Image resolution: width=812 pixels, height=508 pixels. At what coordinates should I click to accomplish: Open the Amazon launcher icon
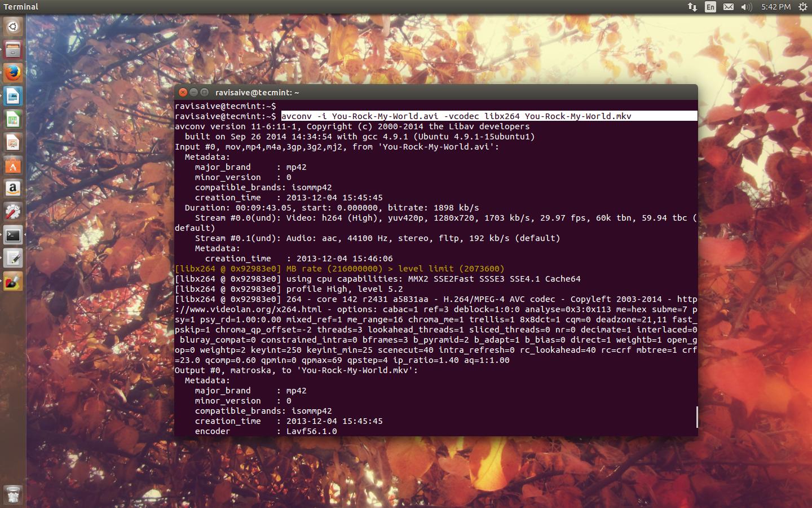click(13, 189)
